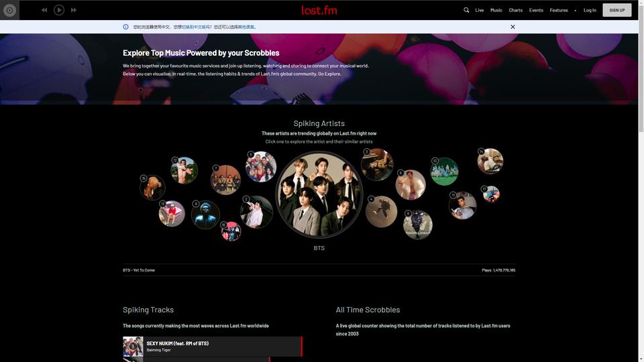644x362 pixels.
Task: Select the central BTS artist bubble
Action: tap(319, 194)
